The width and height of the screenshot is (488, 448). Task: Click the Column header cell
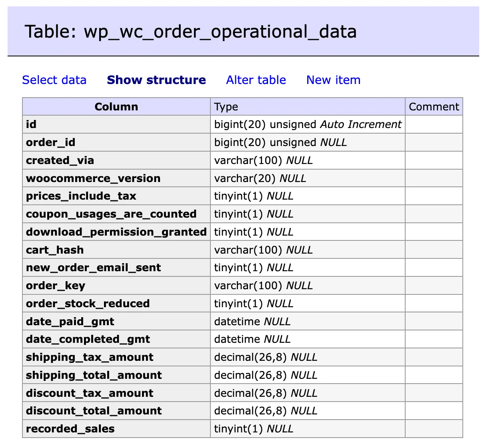tap(116, 107)
